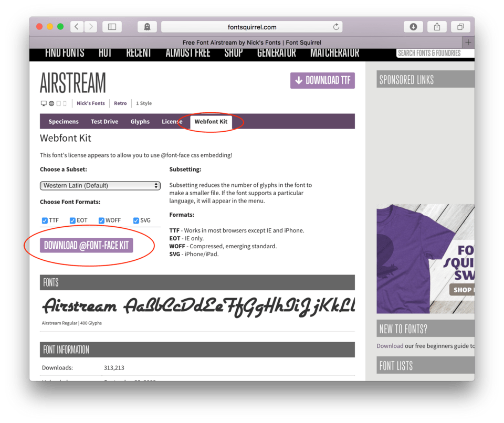504x423 pixels.
Task: Open the Test Drive tab
Action: point(104,122)
